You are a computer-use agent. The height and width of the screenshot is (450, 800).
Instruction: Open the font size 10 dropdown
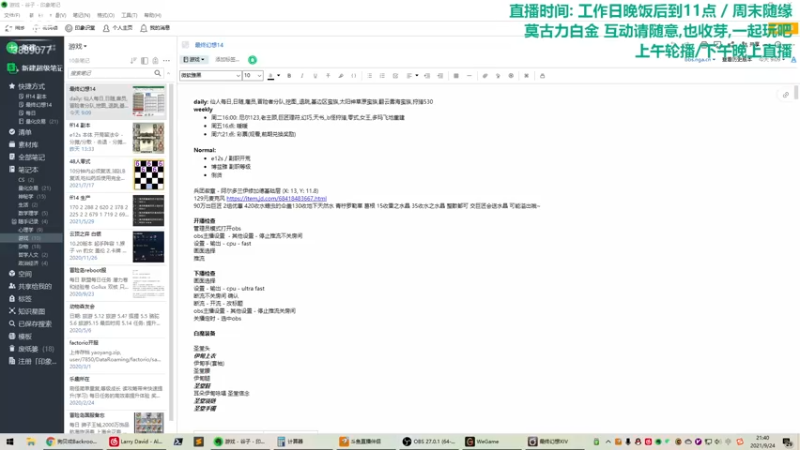pos(253,76)
